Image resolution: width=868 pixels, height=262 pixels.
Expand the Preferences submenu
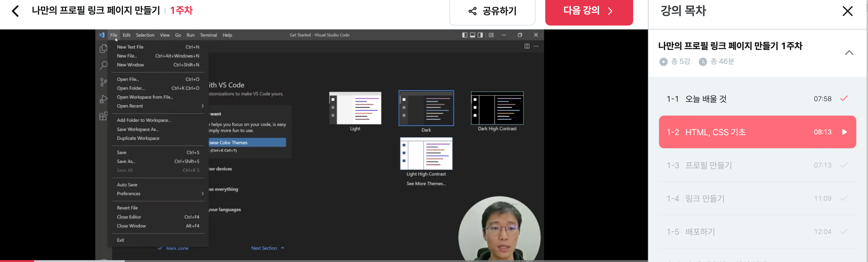[x=158, y=193]
